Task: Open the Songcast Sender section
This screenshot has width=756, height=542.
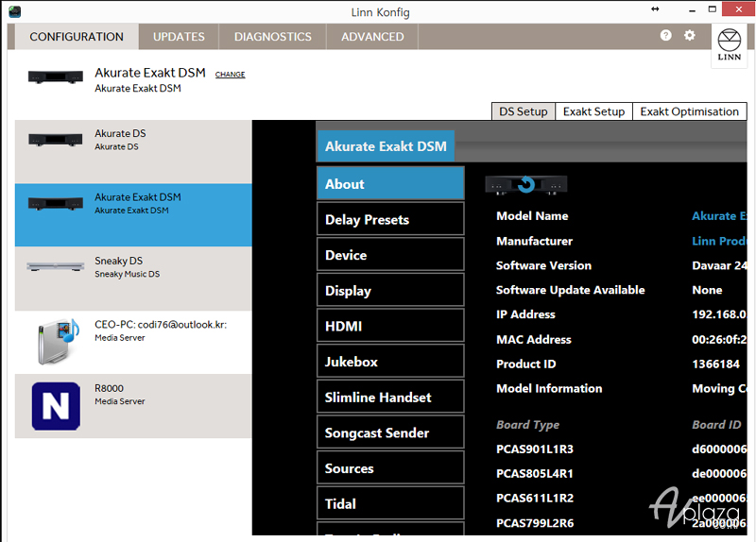Action: (390, 432)
